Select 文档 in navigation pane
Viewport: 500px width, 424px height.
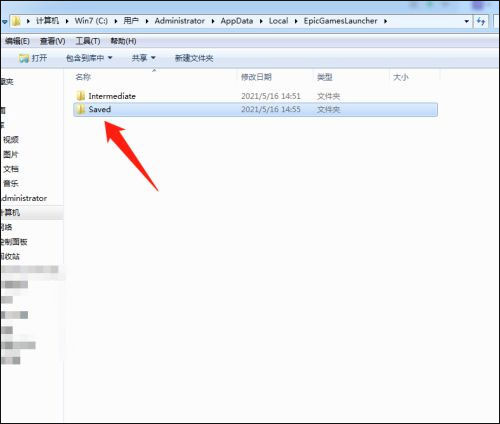tap(11, 169)
